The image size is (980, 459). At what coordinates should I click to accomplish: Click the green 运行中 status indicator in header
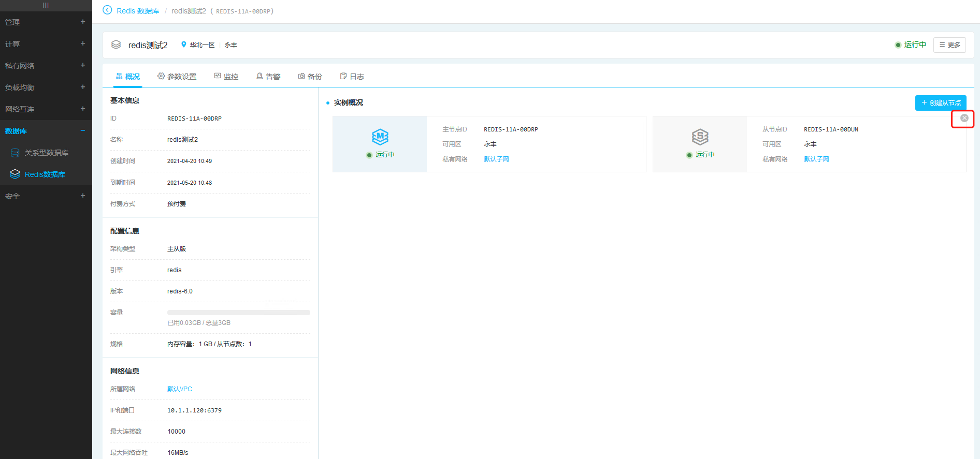(x=911, y=45)
